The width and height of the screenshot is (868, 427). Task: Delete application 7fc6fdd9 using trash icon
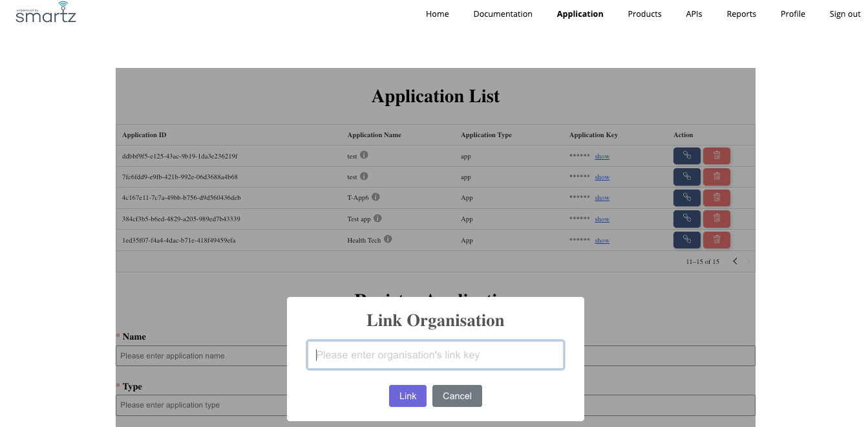pos(716,177)
